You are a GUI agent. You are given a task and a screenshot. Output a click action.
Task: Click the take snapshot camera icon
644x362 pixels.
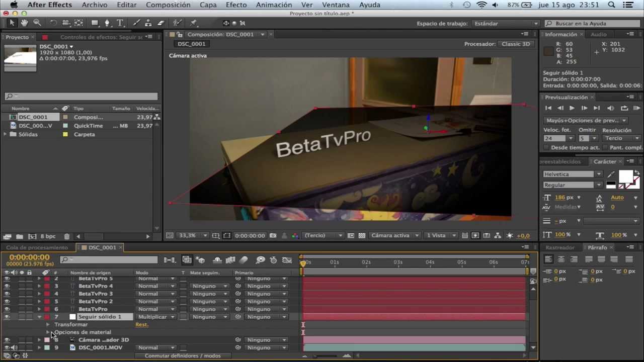(273, 235)
